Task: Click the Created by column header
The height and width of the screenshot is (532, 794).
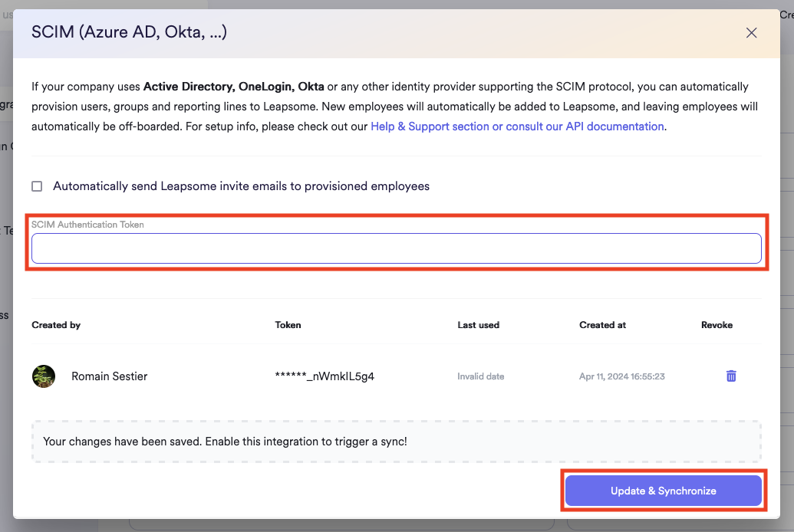Action: (x=56, y=325)
